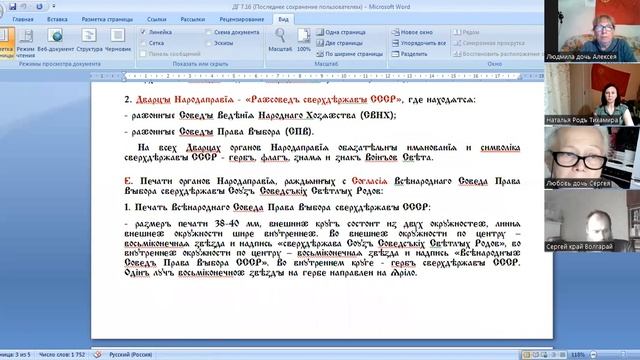Select the Вид ribbon tab
Image resolution: width=640 pixels, height=360 pixels.
point(283,19)
